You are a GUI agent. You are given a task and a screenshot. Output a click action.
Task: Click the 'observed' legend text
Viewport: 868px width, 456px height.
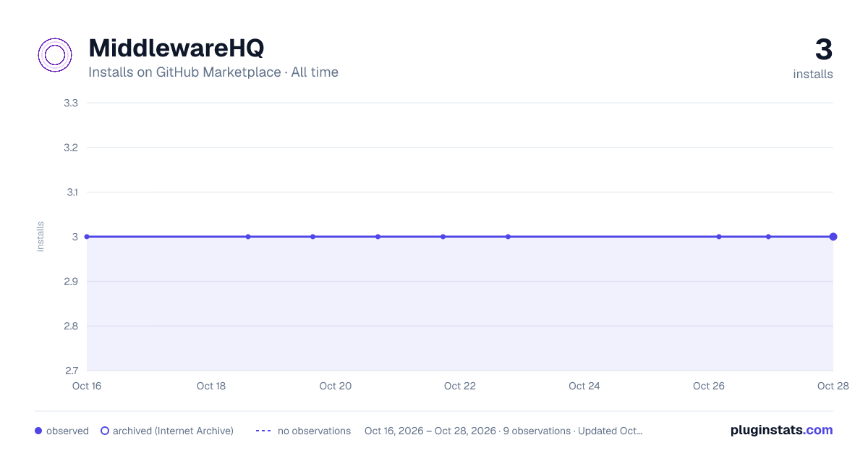pyautogui.click(x=67, y=431)
